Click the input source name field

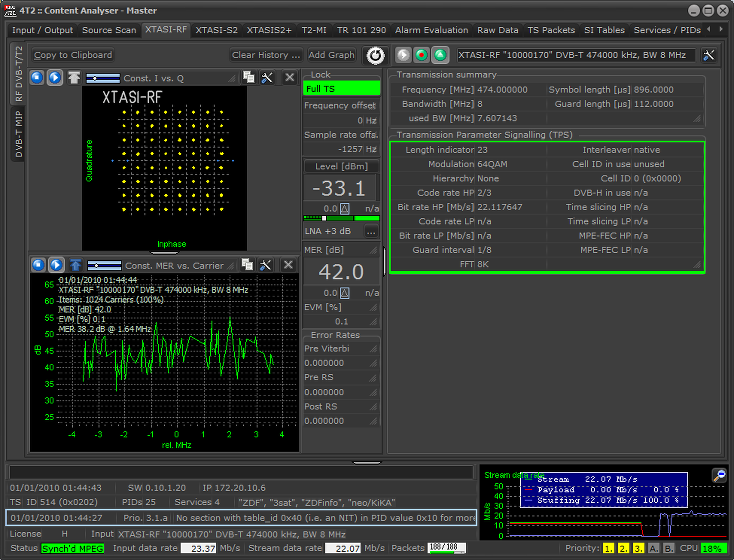pyautogui.click(x=575, y=55)
